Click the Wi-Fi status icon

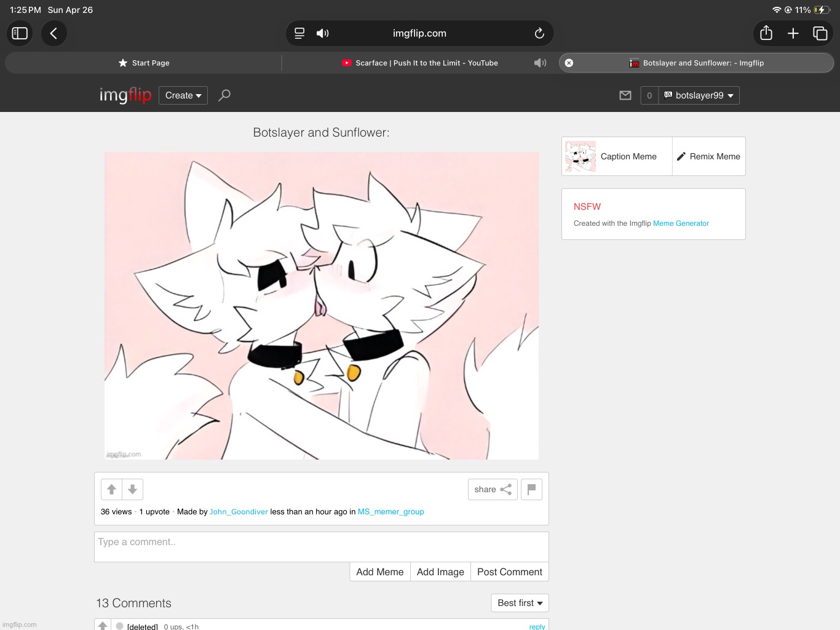tap(777, 10)
